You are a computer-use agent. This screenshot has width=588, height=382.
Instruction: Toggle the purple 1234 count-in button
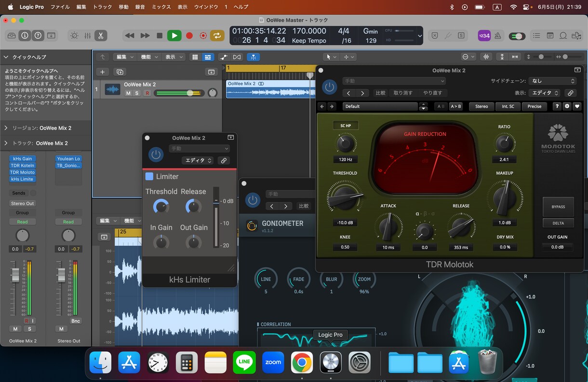tap(484, 36)
